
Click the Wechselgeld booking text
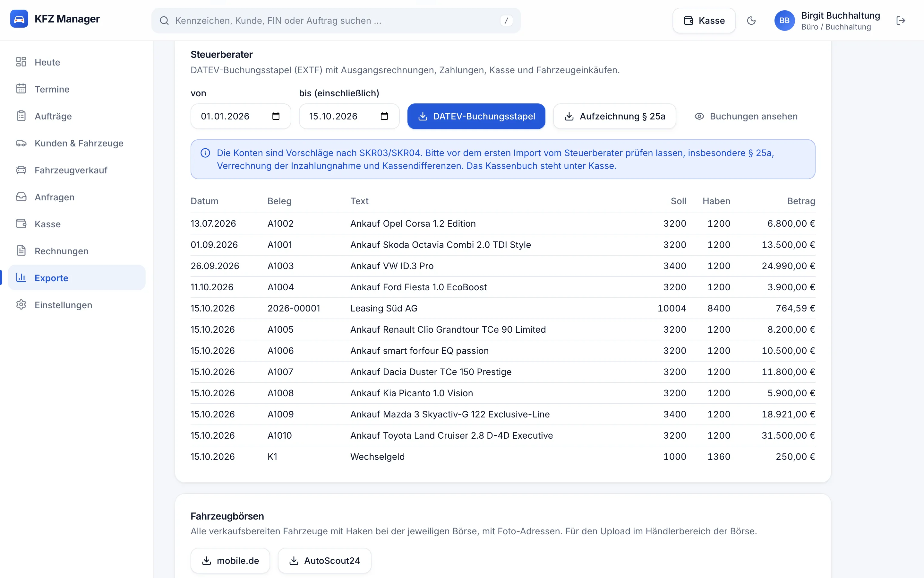377,457
